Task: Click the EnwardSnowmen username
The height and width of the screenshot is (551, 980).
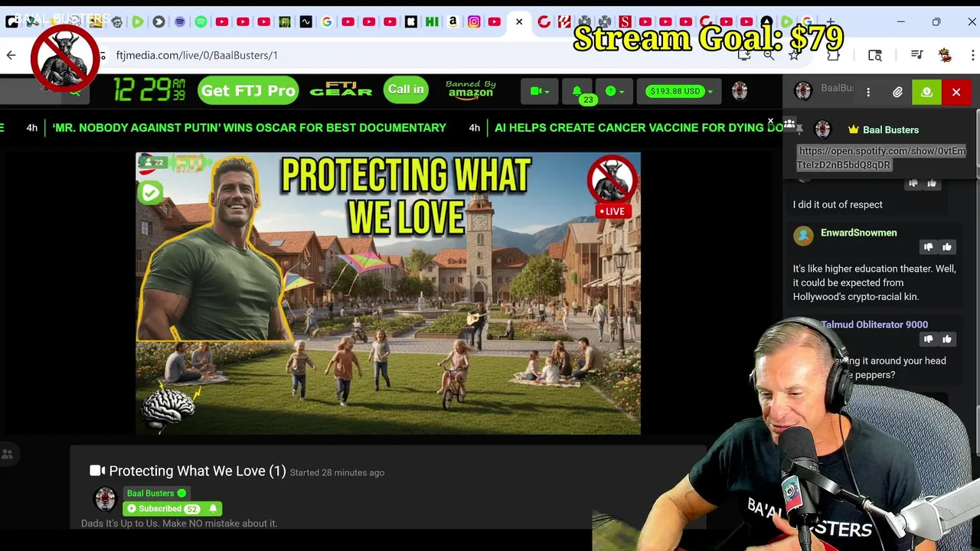Action: 858,233
